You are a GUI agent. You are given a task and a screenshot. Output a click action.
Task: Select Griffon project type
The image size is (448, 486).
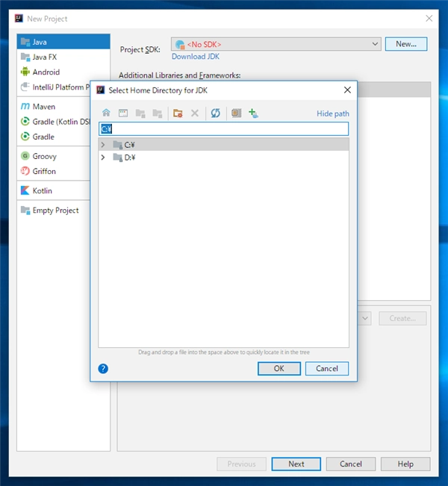pos(54,171)
